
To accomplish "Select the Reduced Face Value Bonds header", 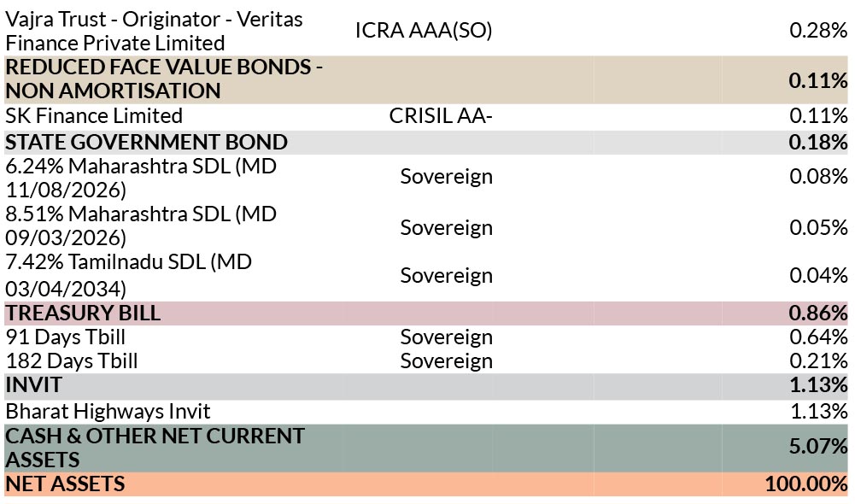I will [x=426, y=79].
